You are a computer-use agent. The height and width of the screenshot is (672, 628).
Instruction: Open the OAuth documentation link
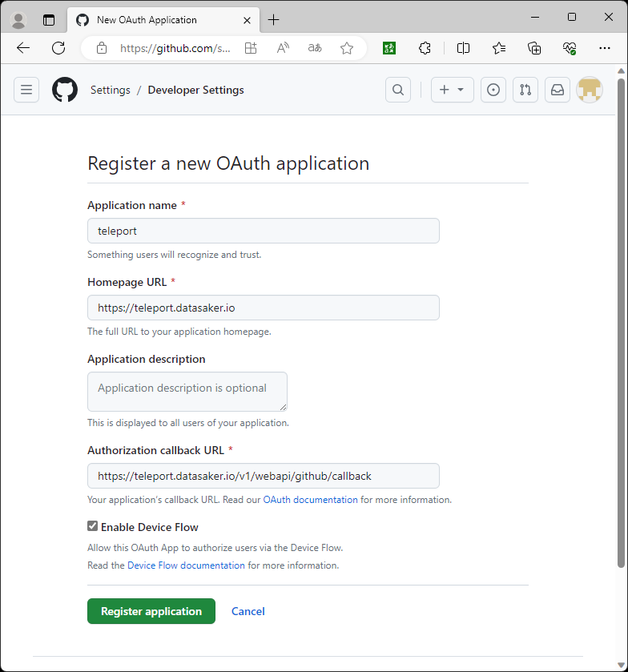[310, 500]
